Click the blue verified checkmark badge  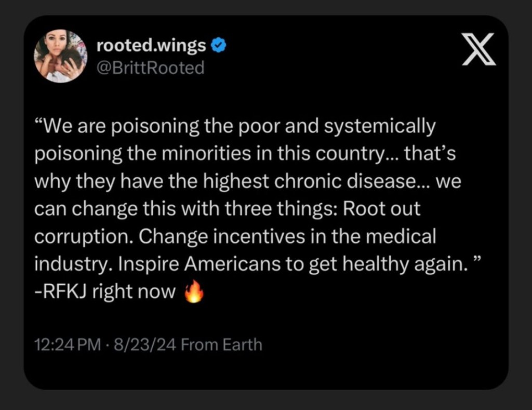click(219, 46)
